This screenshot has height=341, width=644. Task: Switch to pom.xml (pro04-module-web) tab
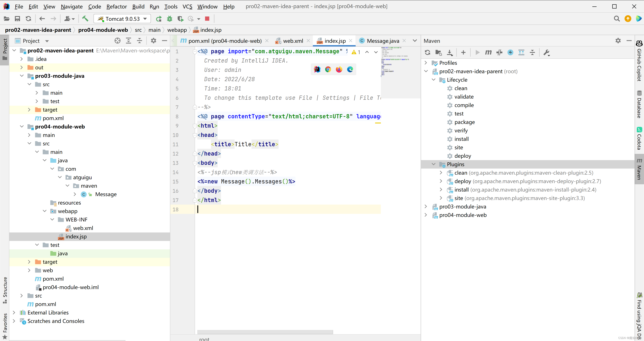[224, 41]
